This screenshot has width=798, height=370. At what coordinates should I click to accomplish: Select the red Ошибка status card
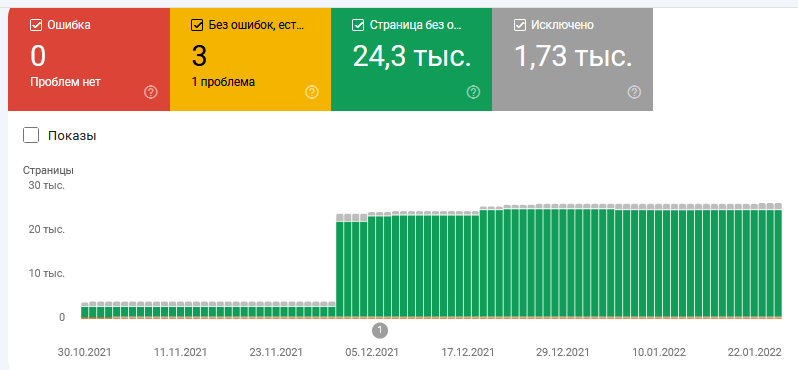click(89, 60)
